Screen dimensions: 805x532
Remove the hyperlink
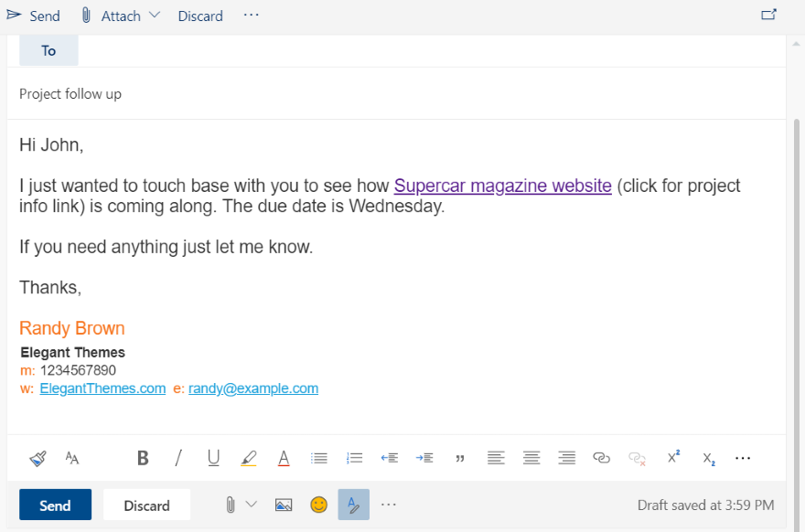(637, 458)
